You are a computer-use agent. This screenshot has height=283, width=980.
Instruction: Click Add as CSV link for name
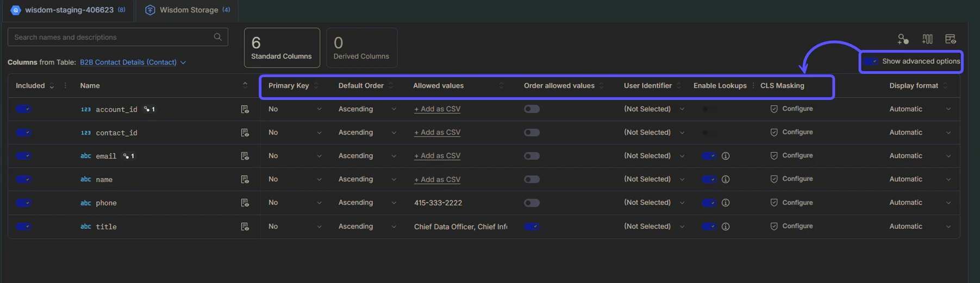tap(437, 179)
